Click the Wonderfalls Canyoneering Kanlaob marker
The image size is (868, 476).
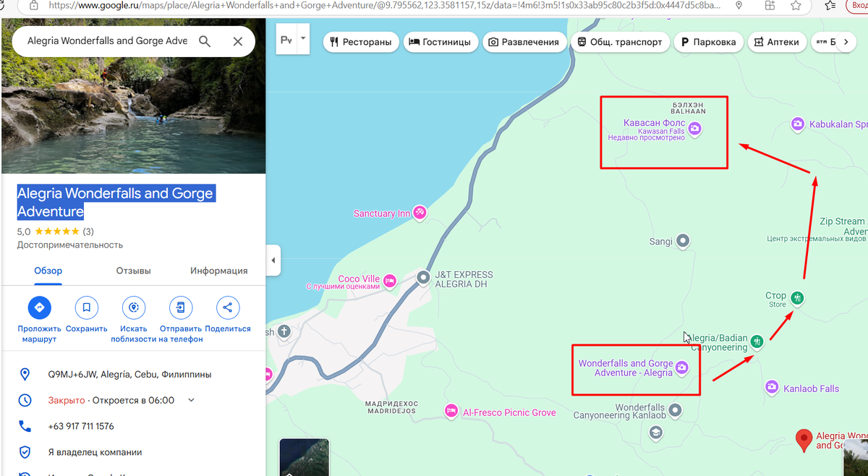tap(676, 410)
